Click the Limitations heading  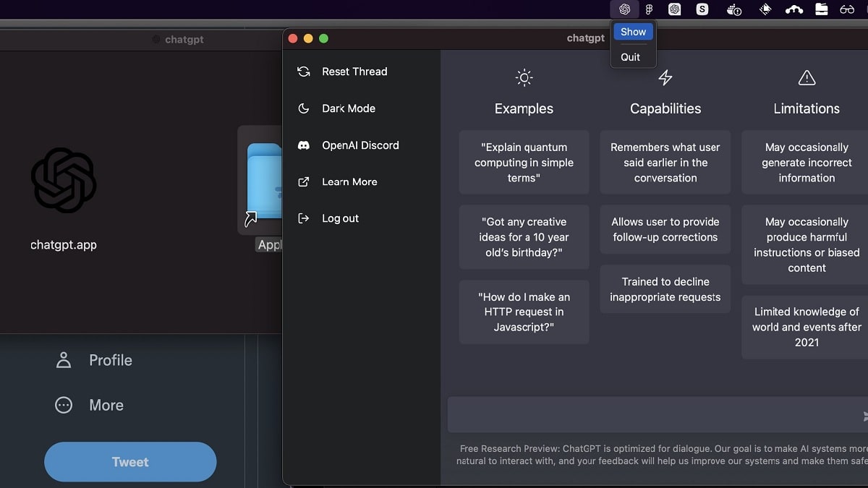tap(807, 108)
